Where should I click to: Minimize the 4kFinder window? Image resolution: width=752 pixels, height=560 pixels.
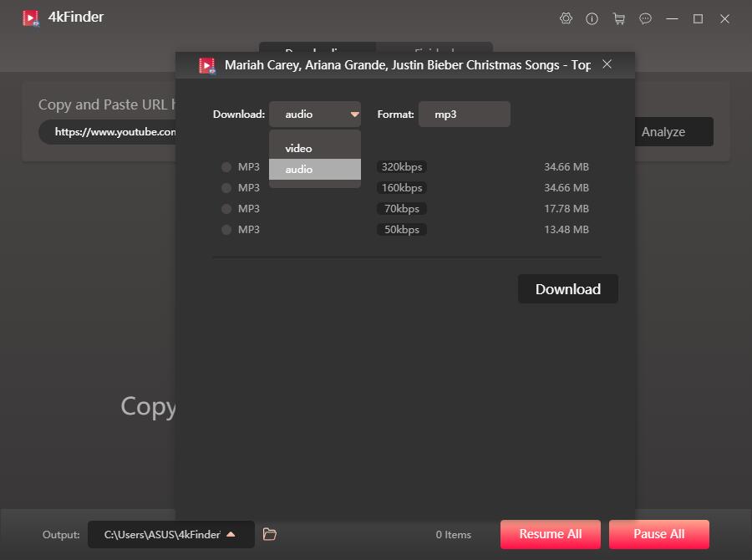point(672,18)
